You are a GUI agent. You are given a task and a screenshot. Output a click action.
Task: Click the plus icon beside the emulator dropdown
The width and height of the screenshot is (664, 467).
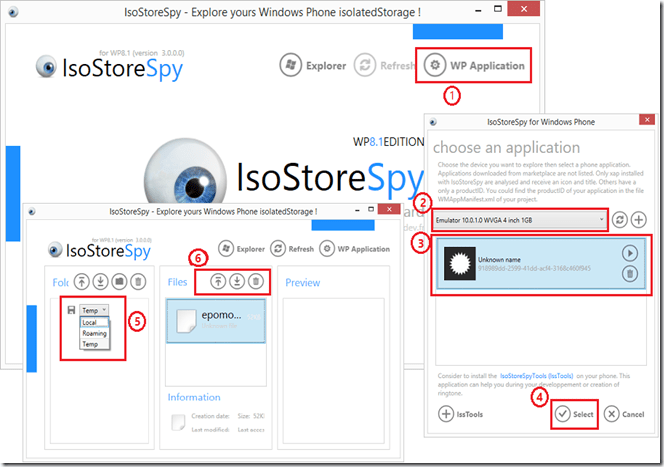click(639, 219)
